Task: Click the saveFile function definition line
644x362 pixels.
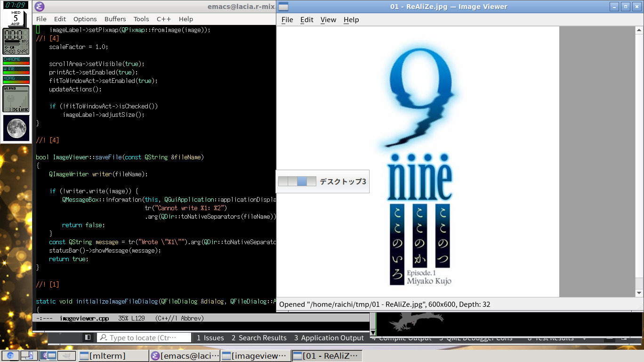Action: click(x=120, y=157)
